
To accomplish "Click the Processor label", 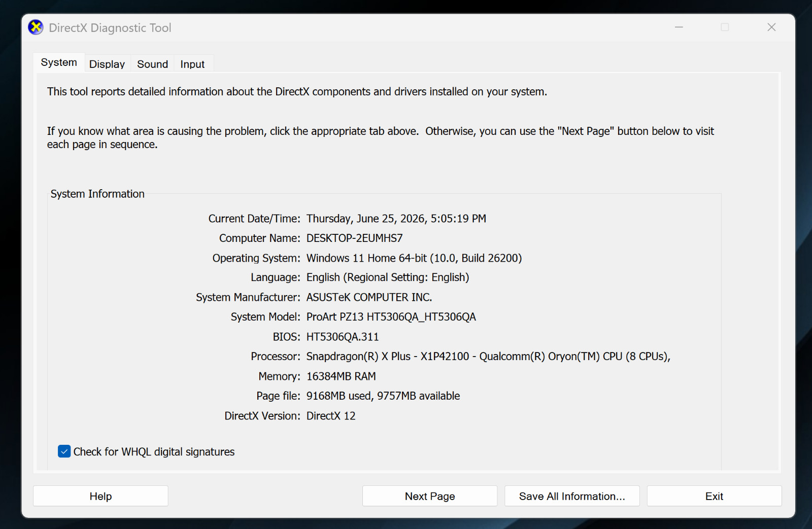I will (x=276, y=357).
